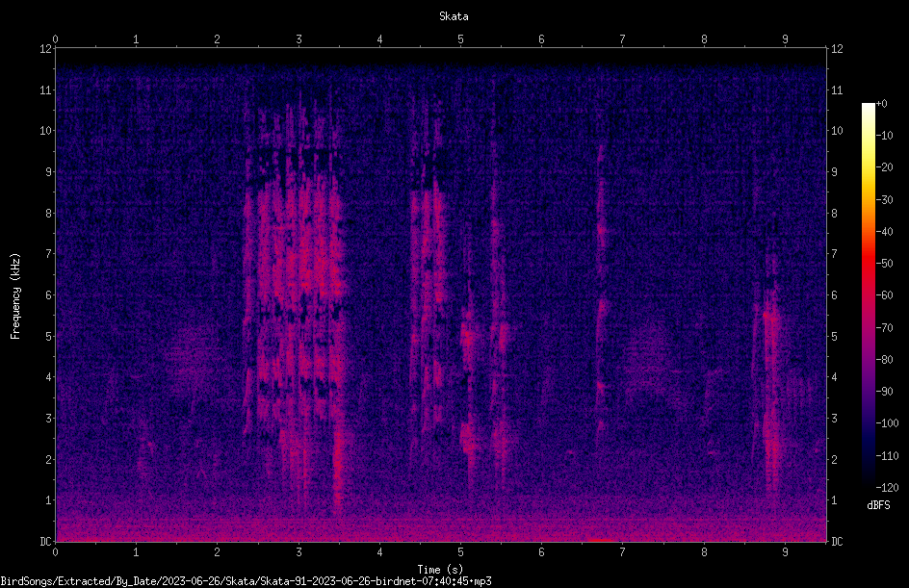Click the "-70" color scale label
This screenshot has height=588, width=909.
(884, 328)
